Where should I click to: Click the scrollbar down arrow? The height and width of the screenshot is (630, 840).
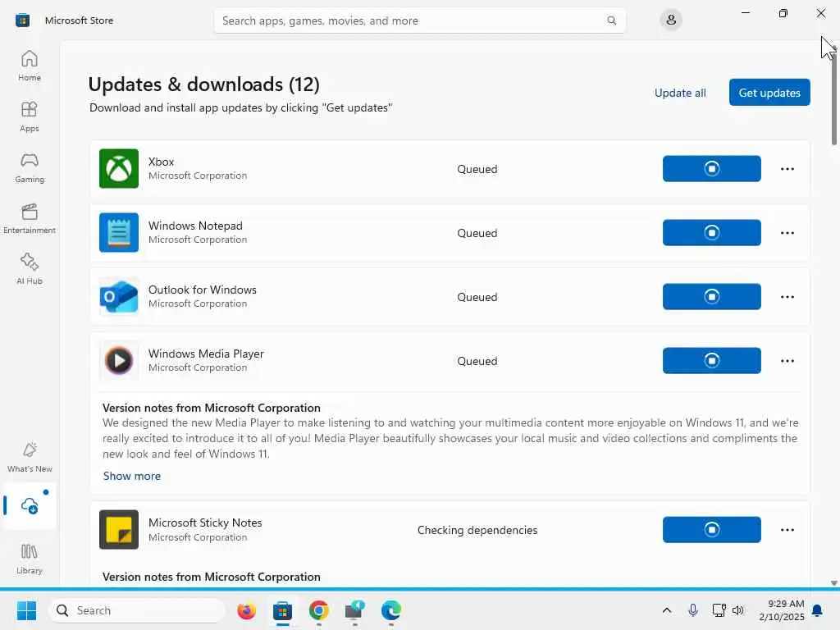(x=834, y=583)
